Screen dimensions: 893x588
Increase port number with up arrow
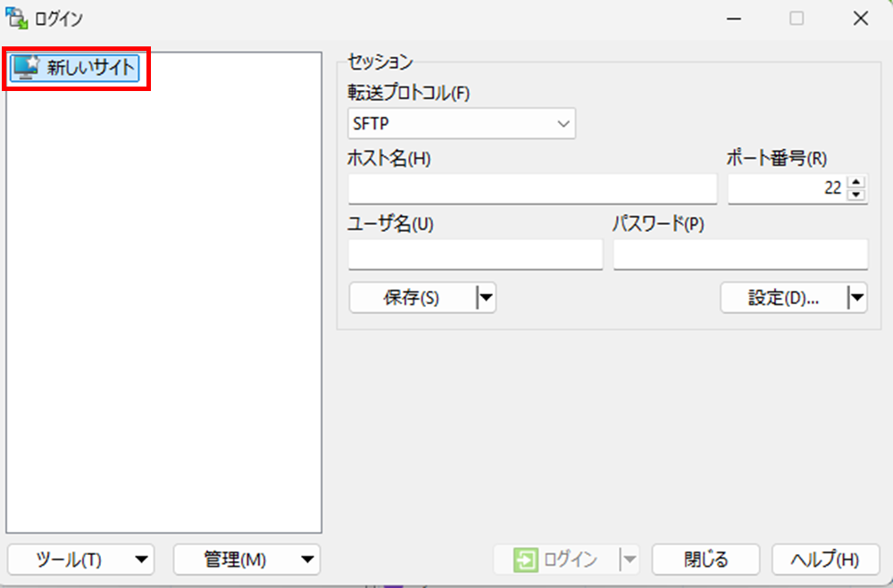tap(856, 183)
